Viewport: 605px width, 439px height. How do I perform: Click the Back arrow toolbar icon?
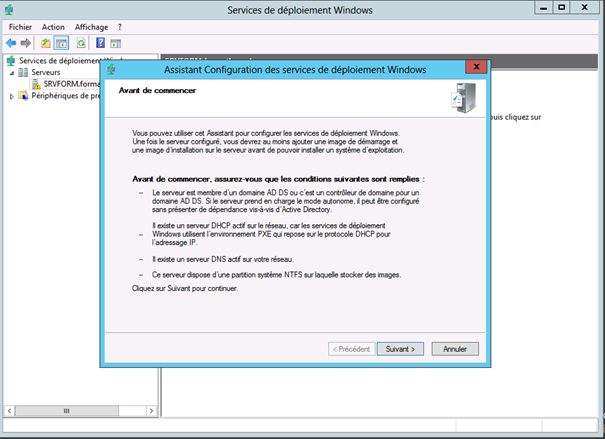click(11, 43)
